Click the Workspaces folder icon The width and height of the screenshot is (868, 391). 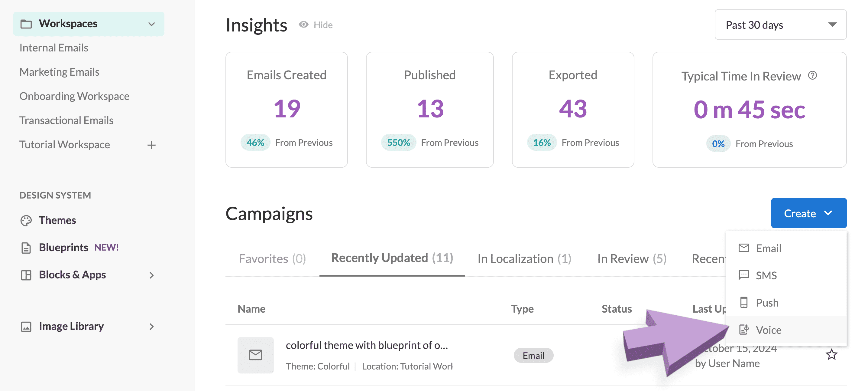point(26,24)
